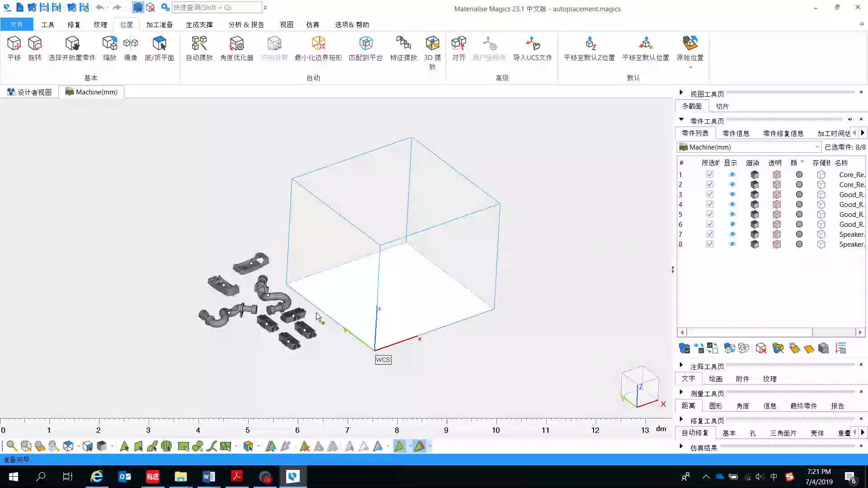Open the 3D 摆放 nesting tool
868x488 pixels.
[x=432, y=53]
